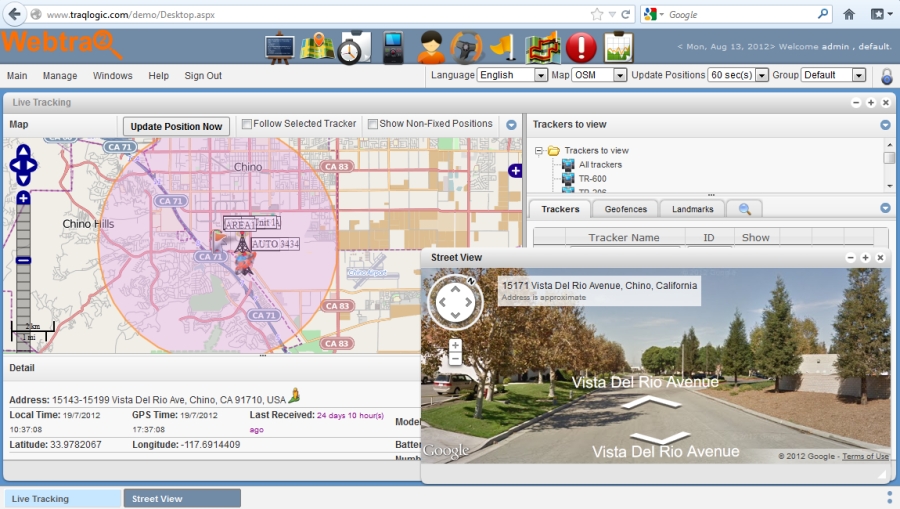Click the map pan compass control

point(24,165)
